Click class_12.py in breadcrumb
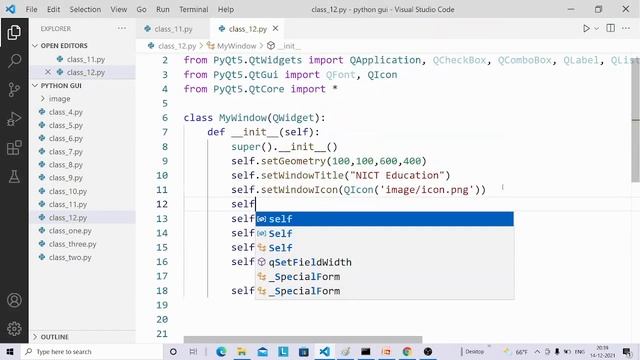 coord(177,46)
